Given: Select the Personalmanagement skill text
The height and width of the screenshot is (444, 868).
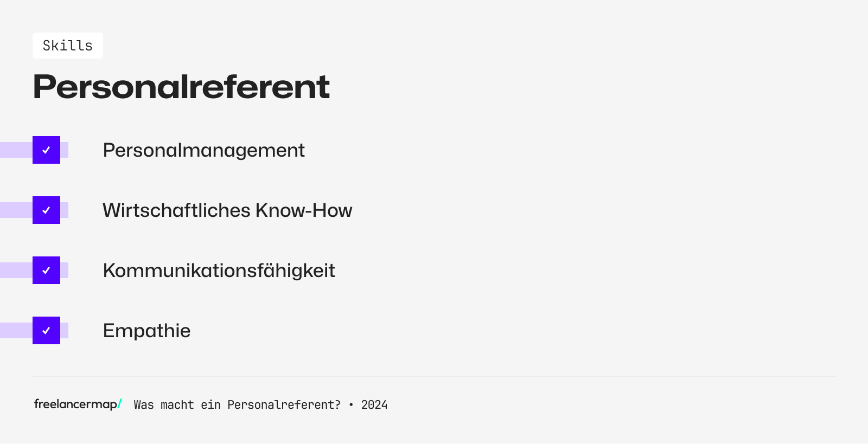Looking at the screenshot, I should pyautogui.click(x=203, y=150).
